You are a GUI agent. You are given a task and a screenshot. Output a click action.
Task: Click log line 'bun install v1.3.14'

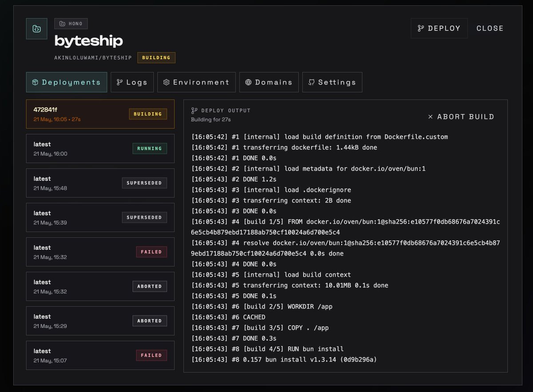[284, 360]
